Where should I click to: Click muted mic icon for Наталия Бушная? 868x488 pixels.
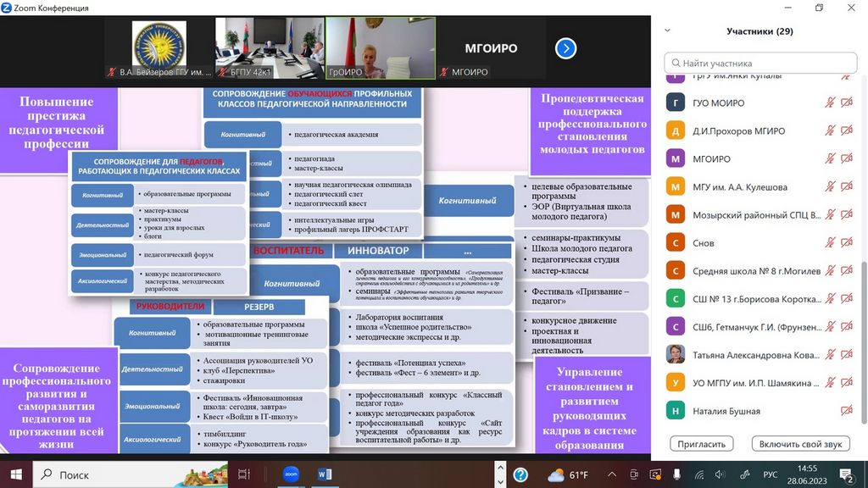coord(831,411)
